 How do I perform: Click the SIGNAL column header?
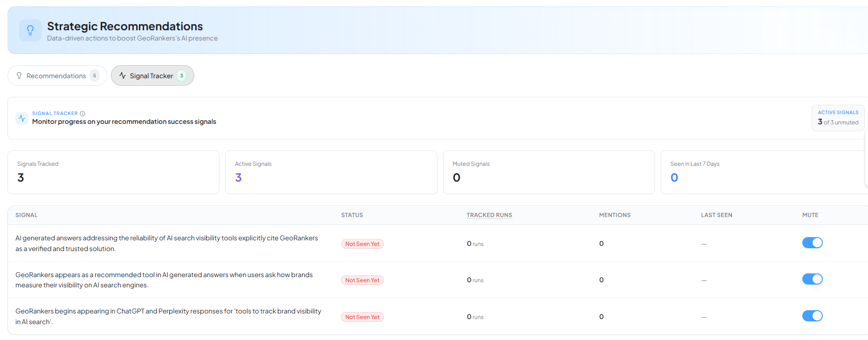coord(27,215)
